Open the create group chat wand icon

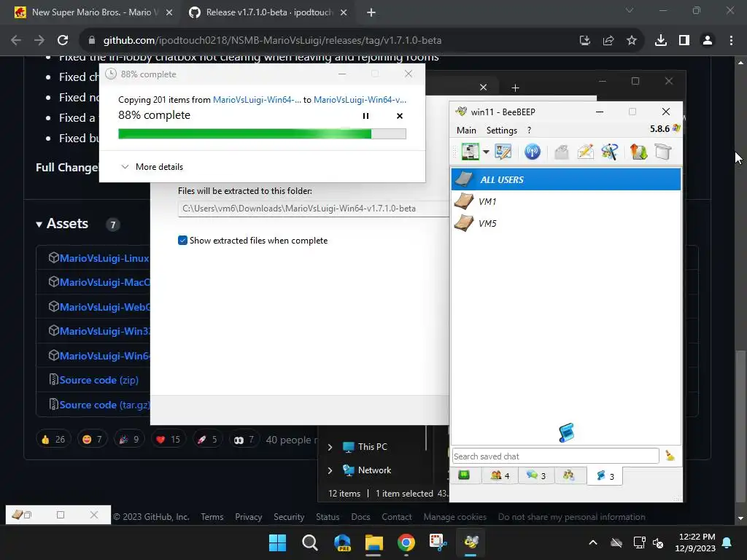click(x=610, y=152)
